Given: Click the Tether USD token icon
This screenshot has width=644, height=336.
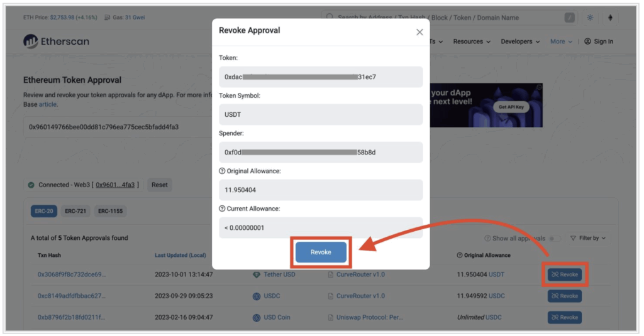Looking at the screenshot, I should pyautogui.click(x=257, y=275).
